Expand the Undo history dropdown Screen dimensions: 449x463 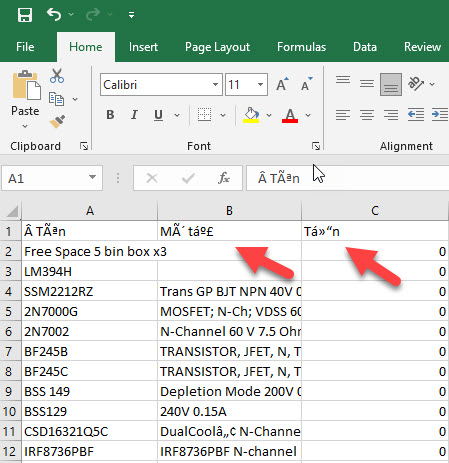coord(71,14)
